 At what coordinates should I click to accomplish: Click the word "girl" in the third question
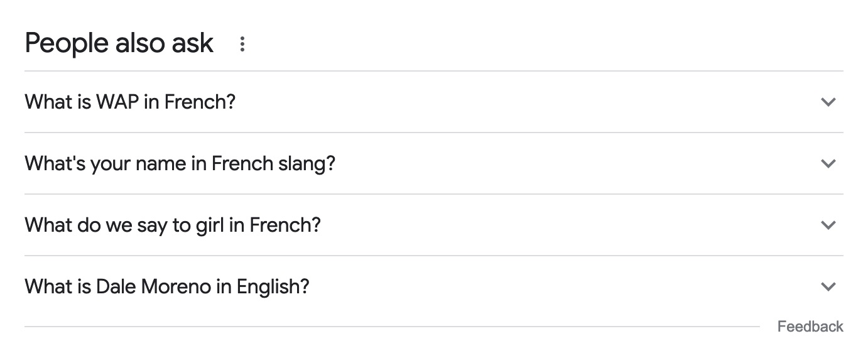209,225
